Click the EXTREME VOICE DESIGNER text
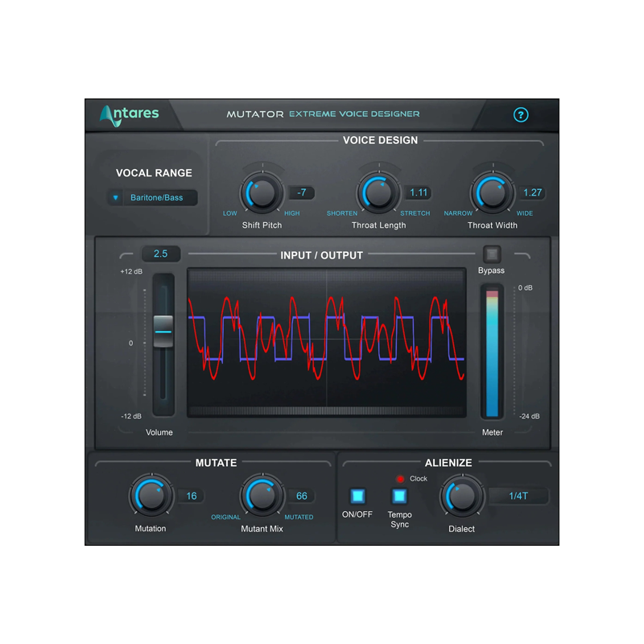644x644 pixels. pyautogui.click(x=354, y=114)
